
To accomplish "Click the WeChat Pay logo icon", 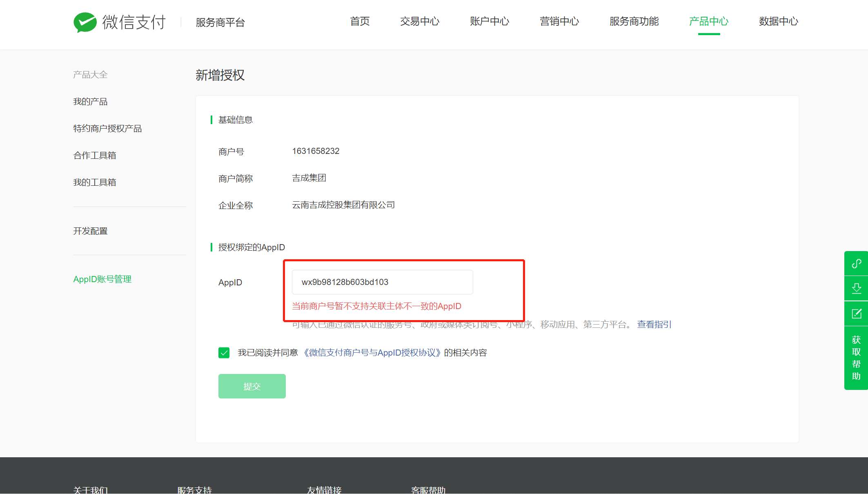I will (85, 22).
